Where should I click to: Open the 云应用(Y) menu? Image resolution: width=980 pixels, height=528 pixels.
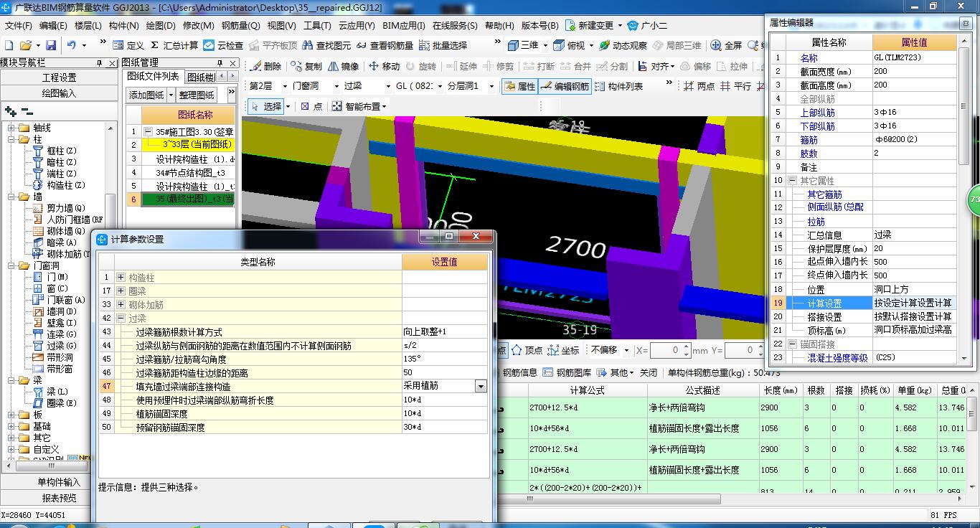[x=357, y=26]
